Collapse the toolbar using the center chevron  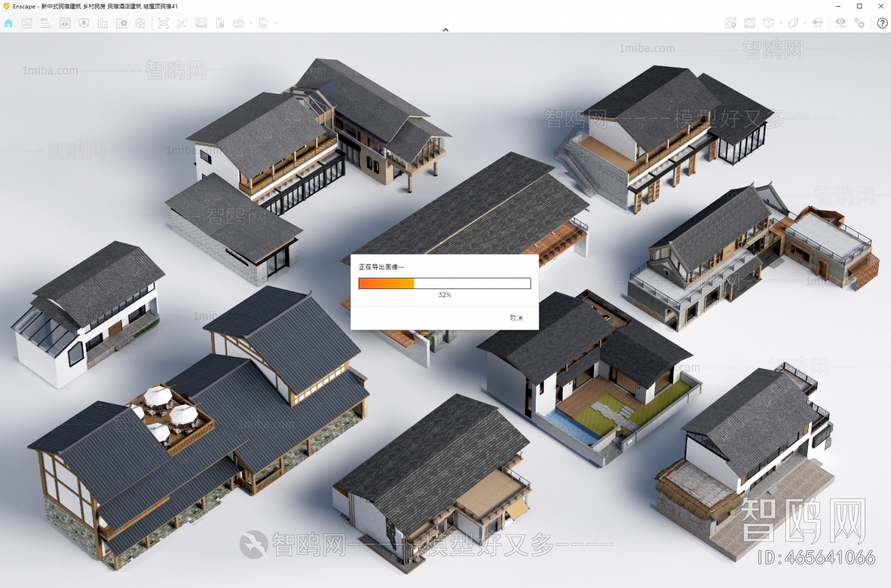point(445,30)
